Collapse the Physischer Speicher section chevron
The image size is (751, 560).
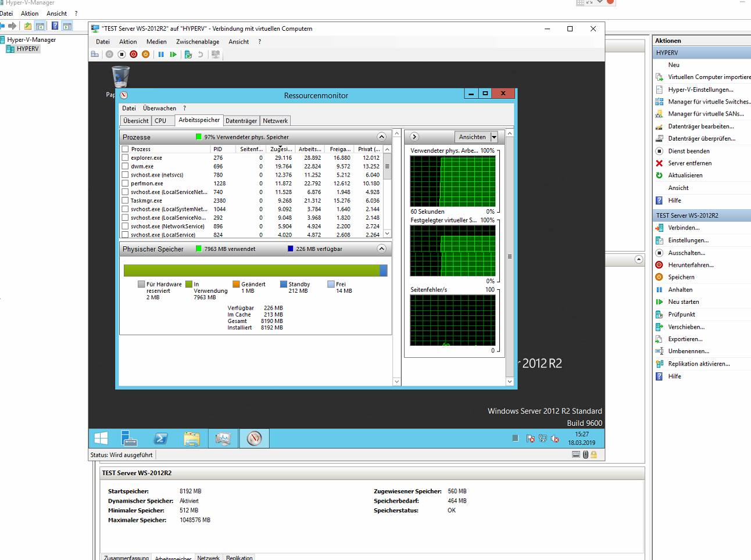point(381,249)
